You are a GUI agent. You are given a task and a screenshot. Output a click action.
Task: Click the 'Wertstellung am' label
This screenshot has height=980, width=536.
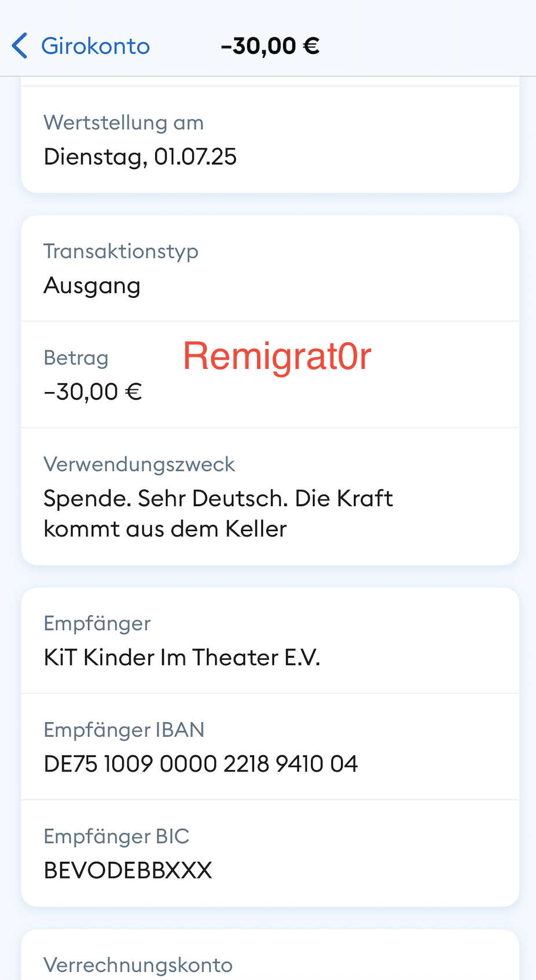pos(123,123)
